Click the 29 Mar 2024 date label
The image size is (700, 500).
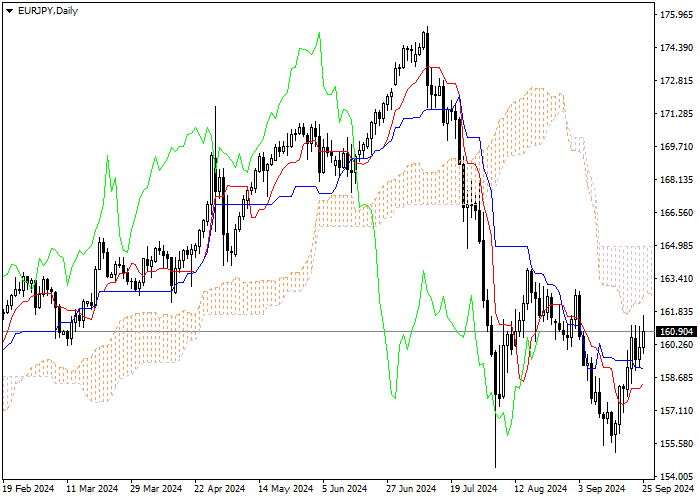pyautogui.click(x=156, y=489)
